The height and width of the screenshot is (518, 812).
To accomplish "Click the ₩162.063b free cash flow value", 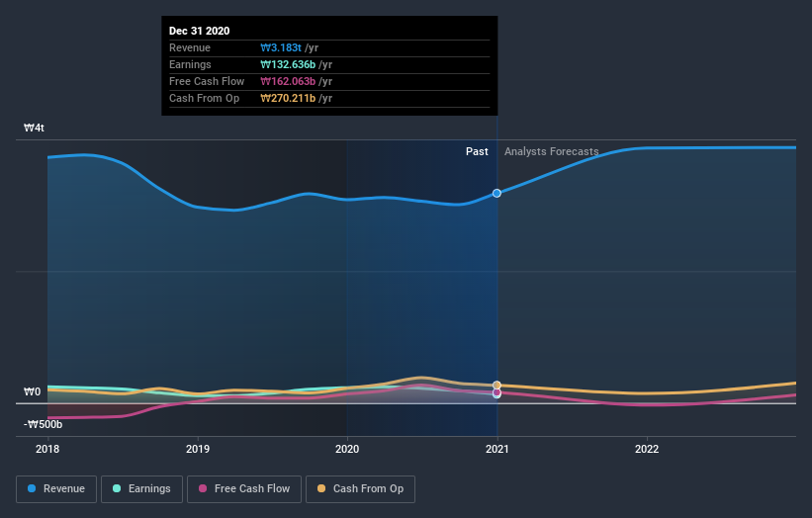I will click(x=288, y=81).
